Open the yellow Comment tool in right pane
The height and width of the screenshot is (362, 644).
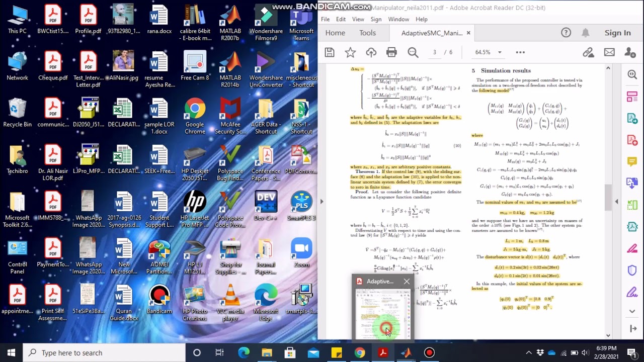pyautogui.click(x=632, y=161)
